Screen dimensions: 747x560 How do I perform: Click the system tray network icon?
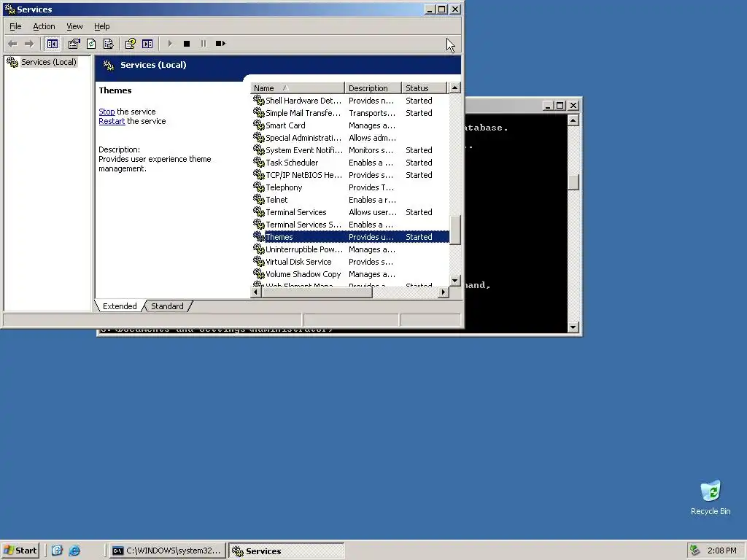click(695, 551)
